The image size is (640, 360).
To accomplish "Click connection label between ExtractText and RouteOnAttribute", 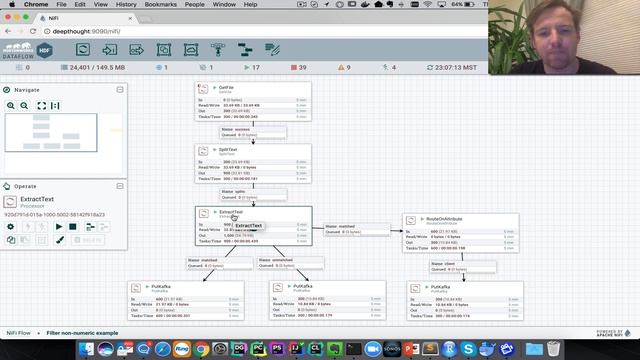I will (357, 229).
